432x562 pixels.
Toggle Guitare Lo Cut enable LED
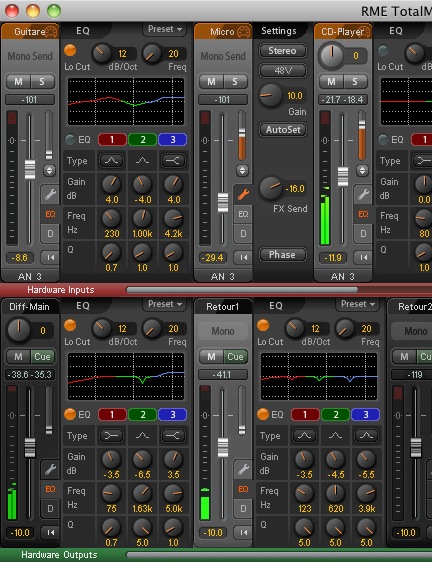70,51
